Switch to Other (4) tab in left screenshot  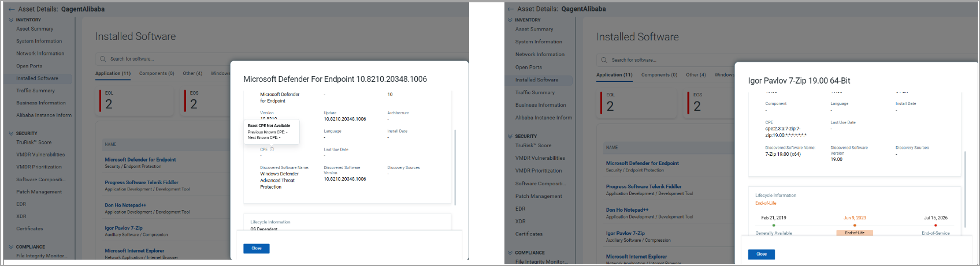[x=192, y=73]
